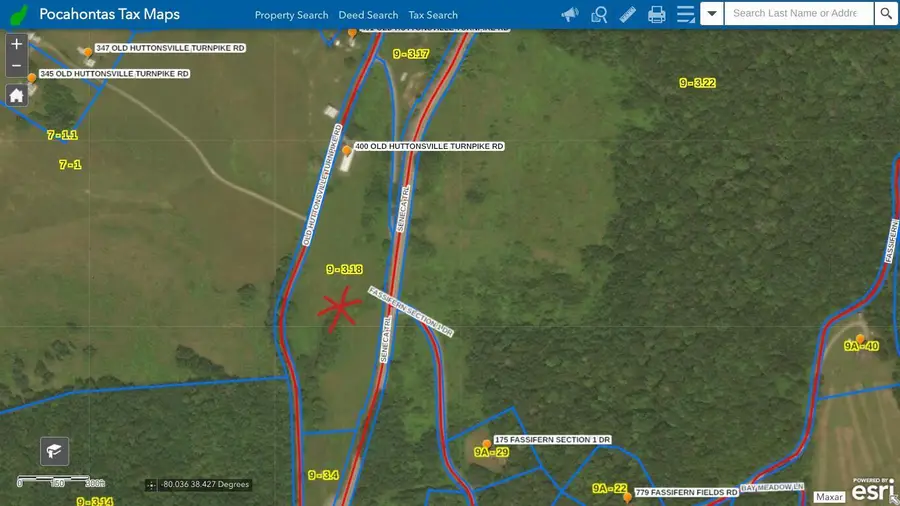Open the Tax Search tab
The image size is (900, 506).
pos(433,15)
